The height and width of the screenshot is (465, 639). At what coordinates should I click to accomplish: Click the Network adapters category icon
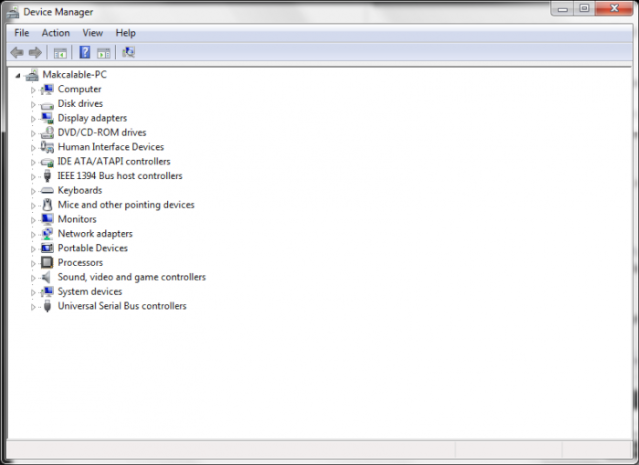point(47,234)
